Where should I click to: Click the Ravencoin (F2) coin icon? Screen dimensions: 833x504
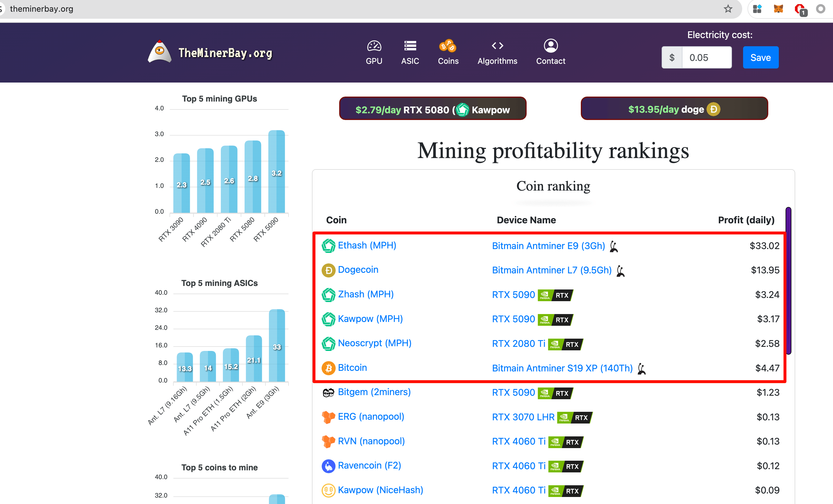(328, 466)
